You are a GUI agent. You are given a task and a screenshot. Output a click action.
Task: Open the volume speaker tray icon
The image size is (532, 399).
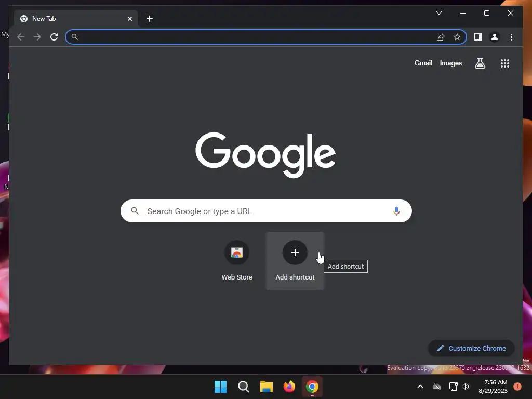pos(465,387)
